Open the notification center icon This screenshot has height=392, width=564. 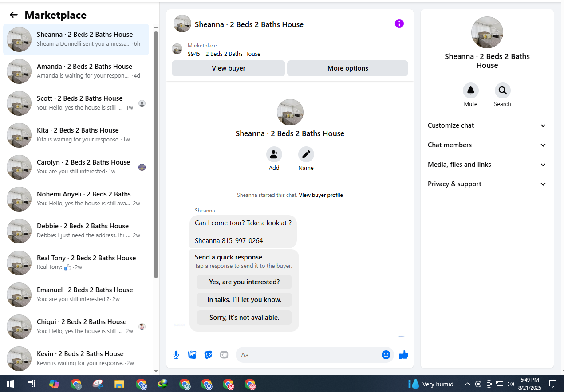click(x=553, y=384)
